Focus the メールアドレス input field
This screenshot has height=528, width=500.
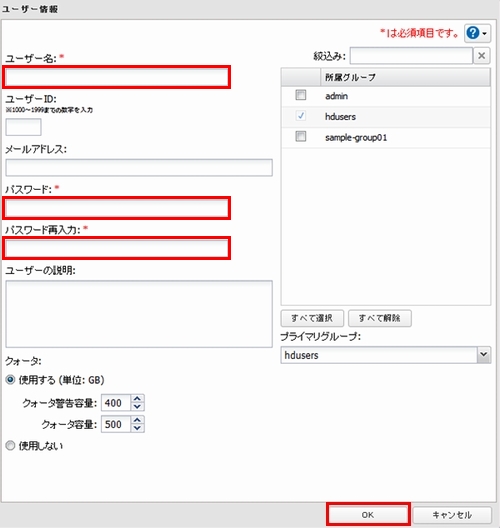click(139, 168)
